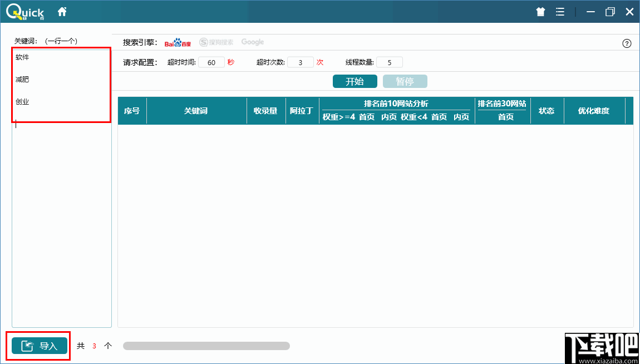Open the skin/theme shirt icon
This screenshot has height=364, width=640.
click(540, 11)
